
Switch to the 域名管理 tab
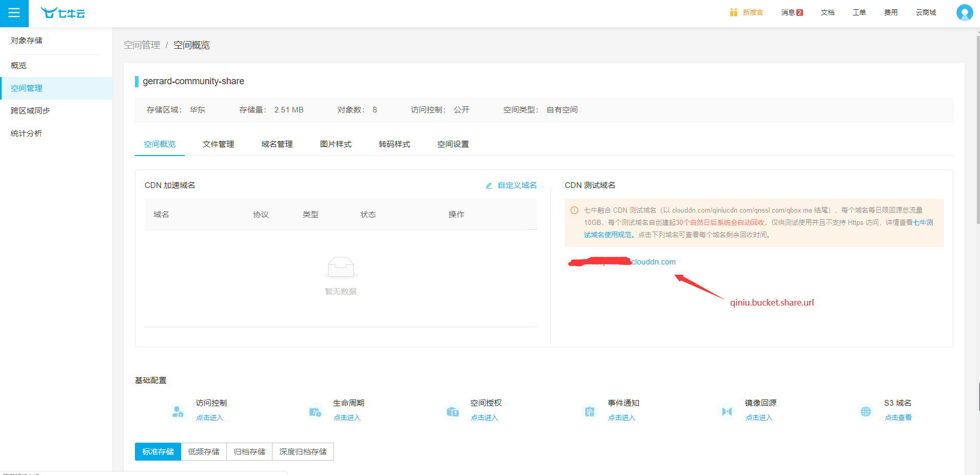tap(277, 144)
